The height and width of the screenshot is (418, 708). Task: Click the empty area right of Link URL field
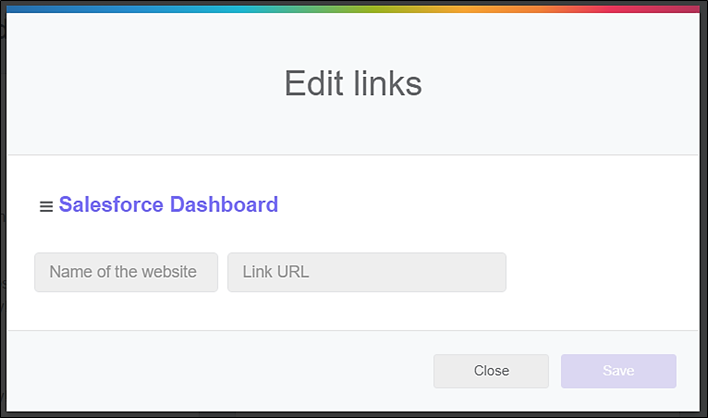(x=601, y=272)
